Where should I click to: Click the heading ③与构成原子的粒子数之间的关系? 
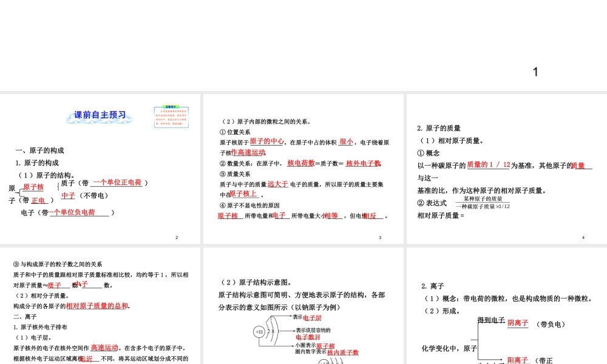[x=58, y=264]
